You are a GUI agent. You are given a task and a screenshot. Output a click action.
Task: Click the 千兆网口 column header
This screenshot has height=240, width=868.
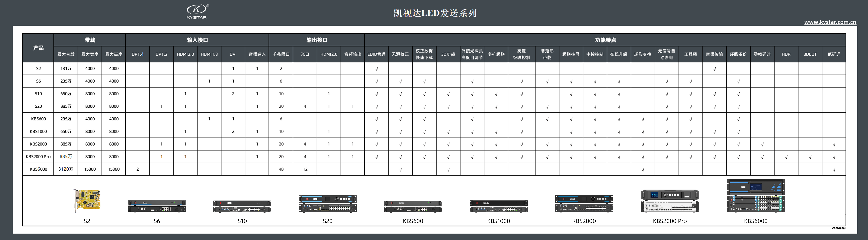(x=281, y=54)
